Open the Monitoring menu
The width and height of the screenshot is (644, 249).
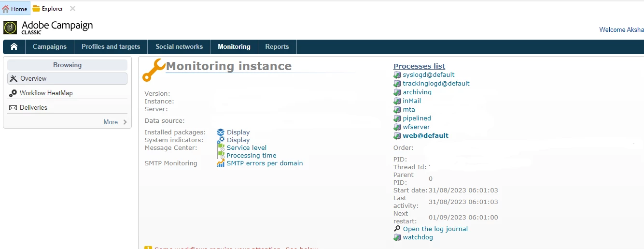point(234,47)
